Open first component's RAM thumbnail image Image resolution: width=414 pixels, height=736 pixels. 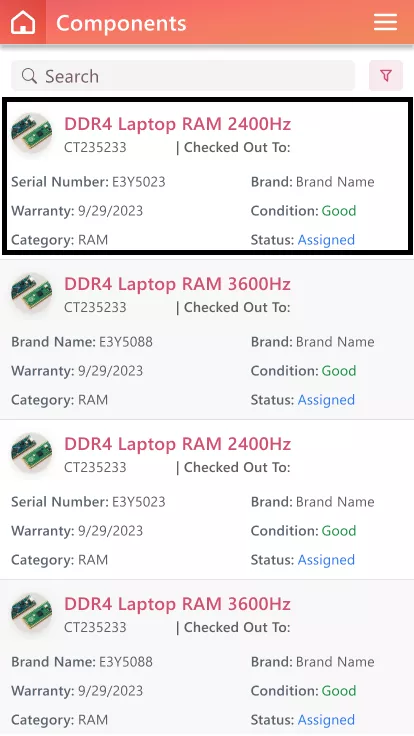pos(31,135)
